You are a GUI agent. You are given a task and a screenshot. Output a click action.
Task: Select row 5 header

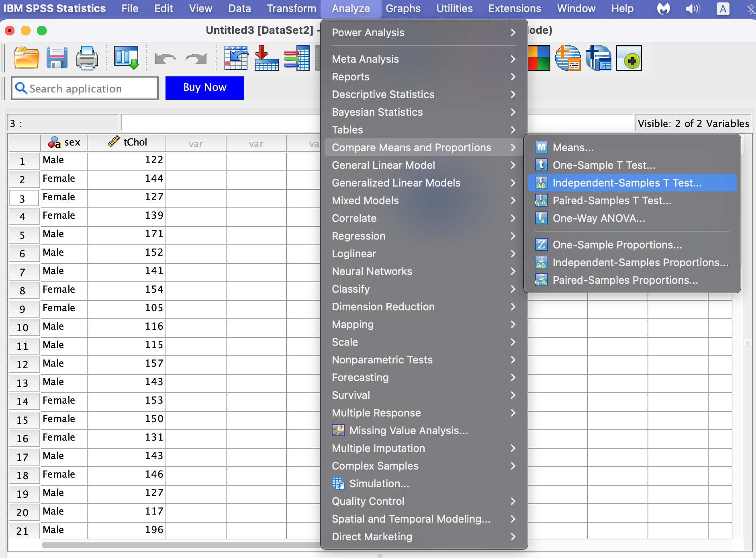click(x=24, y=235)
